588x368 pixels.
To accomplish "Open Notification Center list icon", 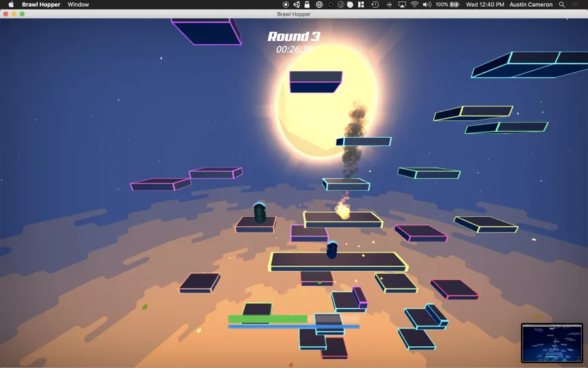I will (575, 5).
